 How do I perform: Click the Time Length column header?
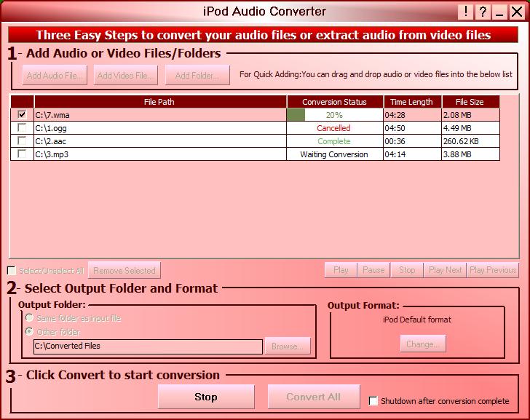coord(412,102)
